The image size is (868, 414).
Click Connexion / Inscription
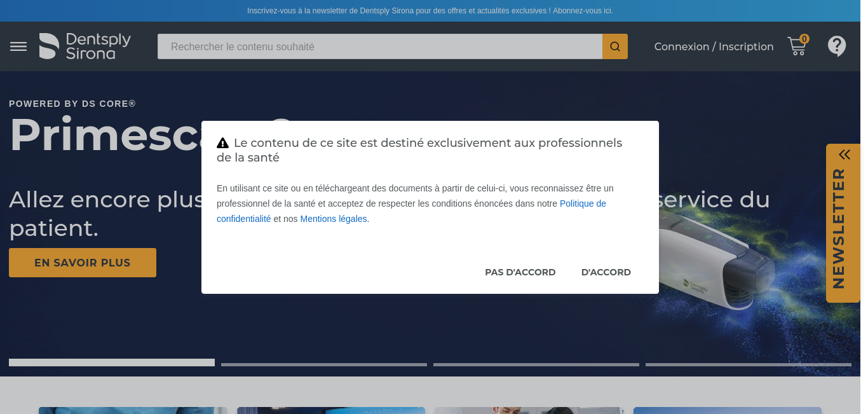(714, 46)
